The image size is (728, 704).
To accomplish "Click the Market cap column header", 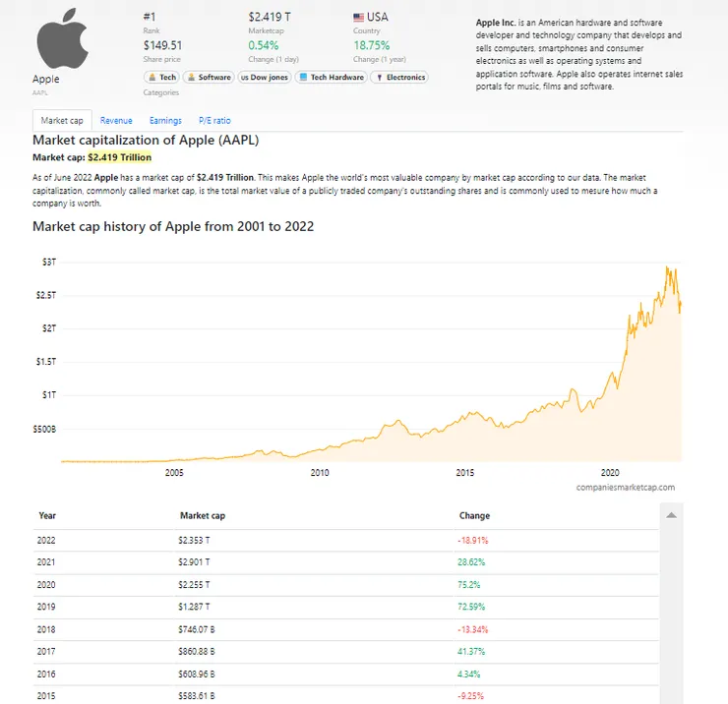I will [x=203, y=515].
